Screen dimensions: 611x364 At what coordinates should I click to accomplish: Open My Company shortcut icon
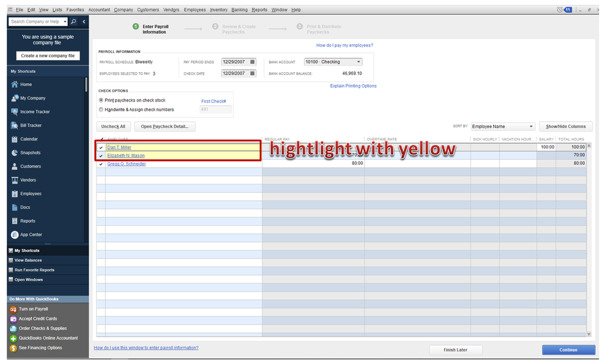[15, 98]
